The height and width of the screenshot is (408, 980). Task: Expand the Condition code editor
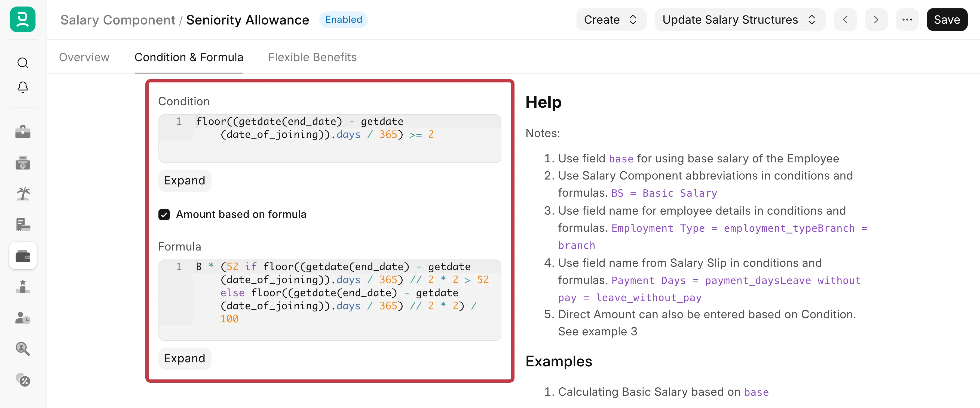[185, 181]
